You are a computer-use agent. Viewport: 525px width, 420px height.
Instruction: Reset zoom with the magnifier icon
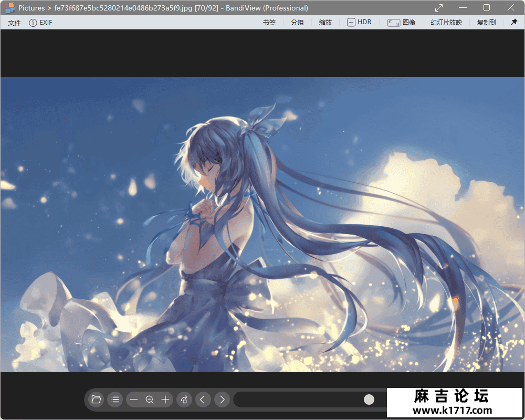pyautogui.click(x=150, y=400)
